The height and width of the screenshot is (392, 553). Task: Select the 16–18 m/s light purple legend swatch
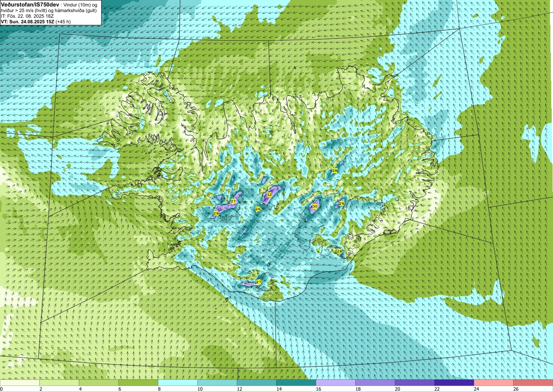pos(336,383)
